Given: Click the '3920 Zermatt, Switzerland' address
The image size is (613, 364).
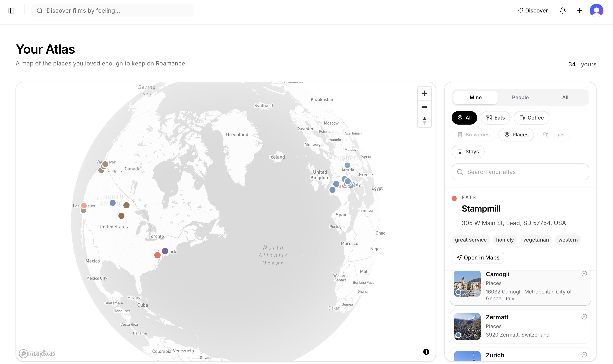Looking at the screenshot, I should click(x=517, y=335).
